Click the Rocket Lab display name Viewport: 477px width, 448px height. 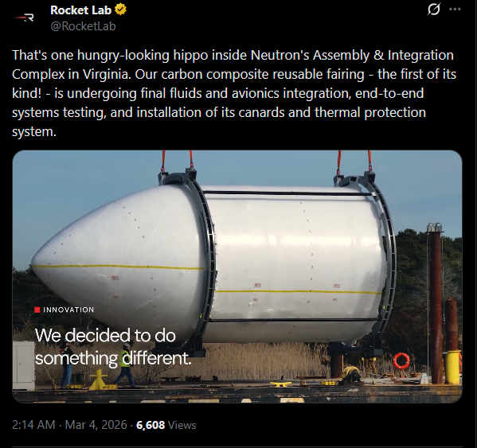click(x=81, y=10)
